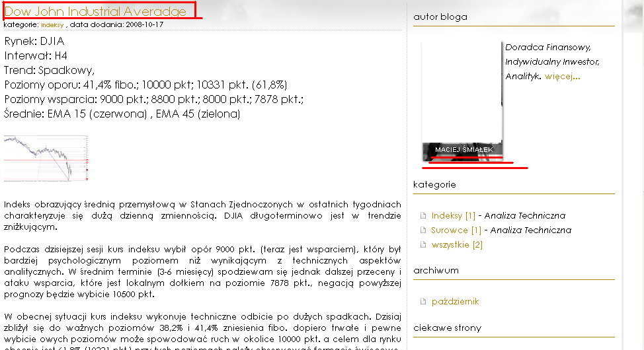Click the 'archiwum' sidebar heading
This screenshot has height=350, width=644.
pyautogui.click(x=436, y=270)
